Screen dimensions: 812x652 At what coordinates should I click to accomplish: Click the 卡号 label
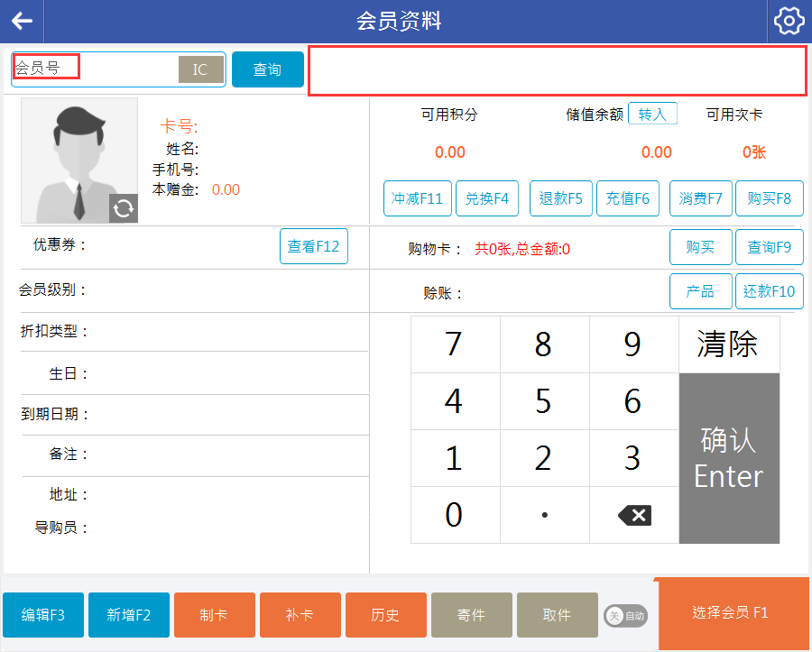point(179,126)
